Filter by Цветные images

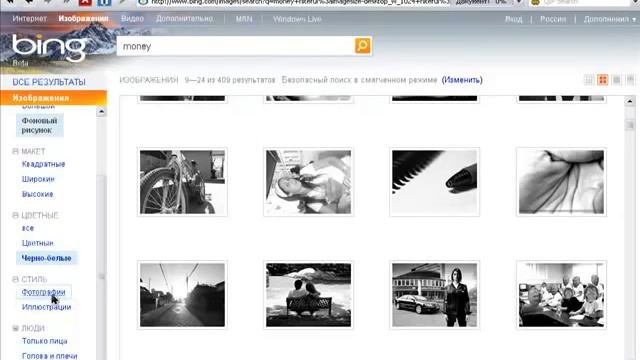(x=38, y=243)
